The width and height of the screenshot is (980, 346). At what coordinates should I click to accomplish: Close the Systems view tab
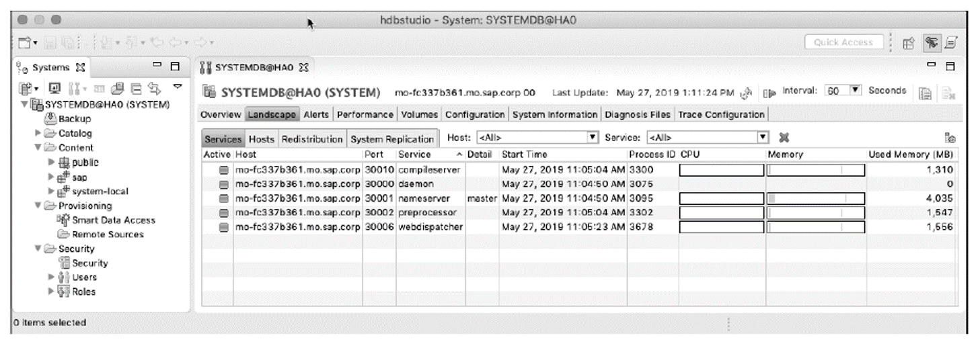81,67
